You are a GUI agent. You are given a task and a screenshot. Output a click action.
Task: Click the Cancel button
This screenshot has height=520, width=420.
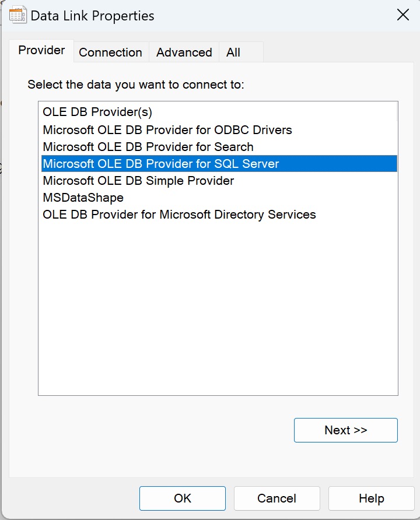[x=277, y=498]
